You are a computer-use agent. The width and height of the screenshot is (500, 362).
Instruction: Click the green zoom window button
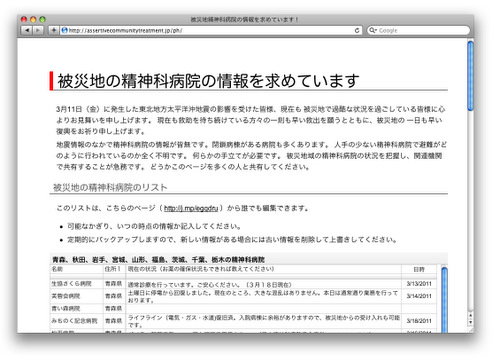click(x=42, y=19)
